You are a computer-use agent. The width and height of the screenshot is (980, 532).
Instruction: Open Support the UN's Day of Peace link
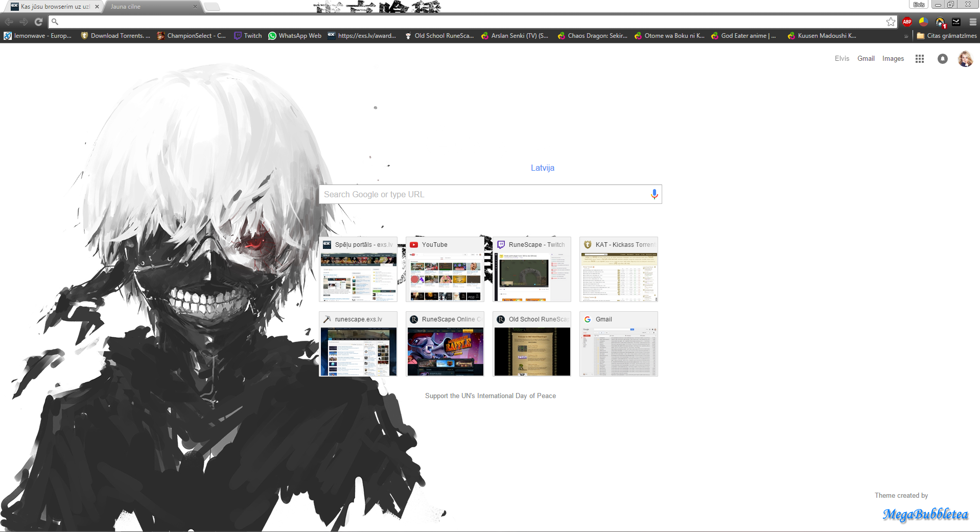pos(491,396)
